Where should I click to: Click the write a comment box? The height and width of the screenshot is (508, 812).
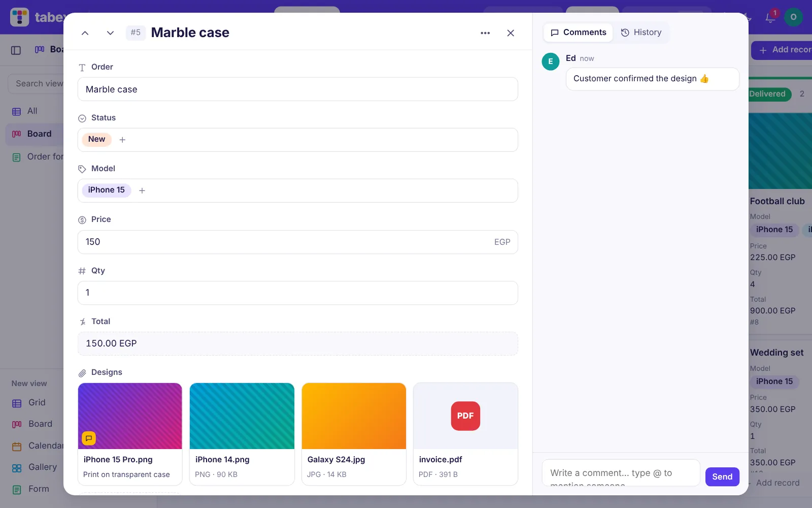pyautogui.click(x=621, y=473)
